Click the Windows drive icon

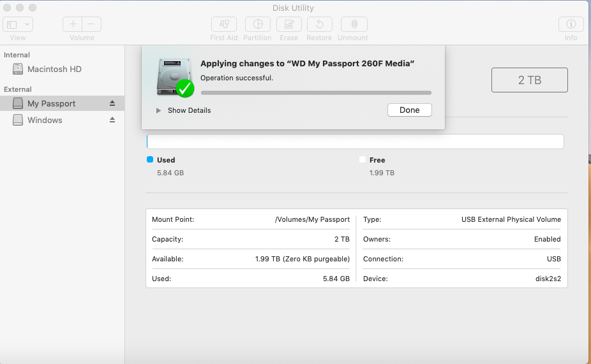tap(18, 120)
